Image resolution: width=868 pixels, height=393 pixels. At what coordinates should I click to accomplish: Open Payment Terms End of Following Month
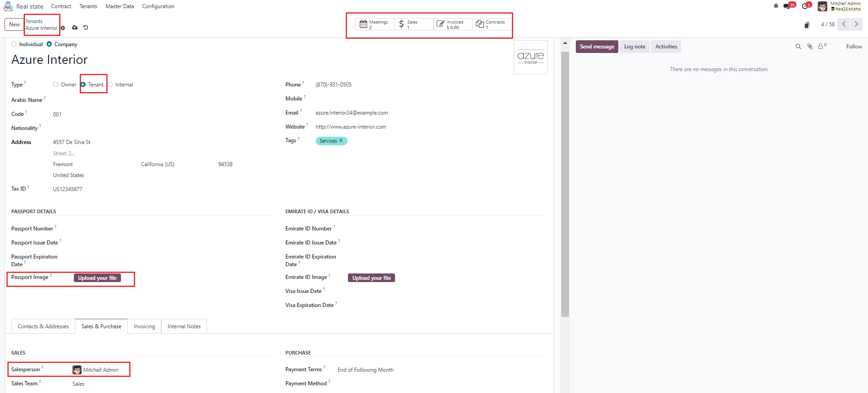(x=442, y=370)
